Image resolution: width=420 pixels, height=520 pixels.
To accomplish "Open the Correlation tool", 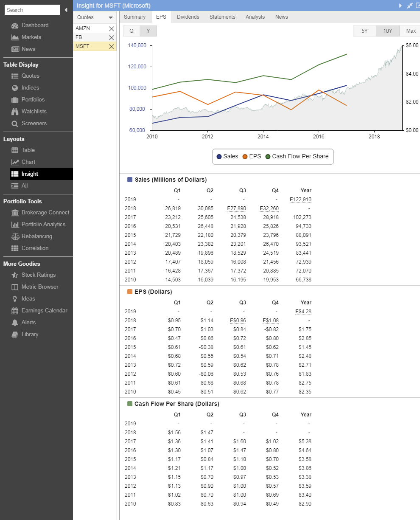I will (30, 248).
